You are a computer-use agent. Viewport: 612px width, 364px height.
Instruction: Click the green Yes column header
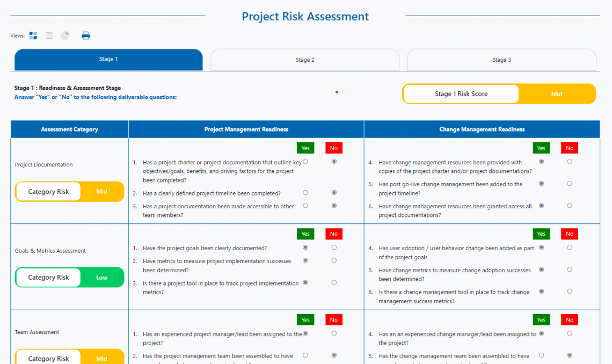(x=305, y=148)
